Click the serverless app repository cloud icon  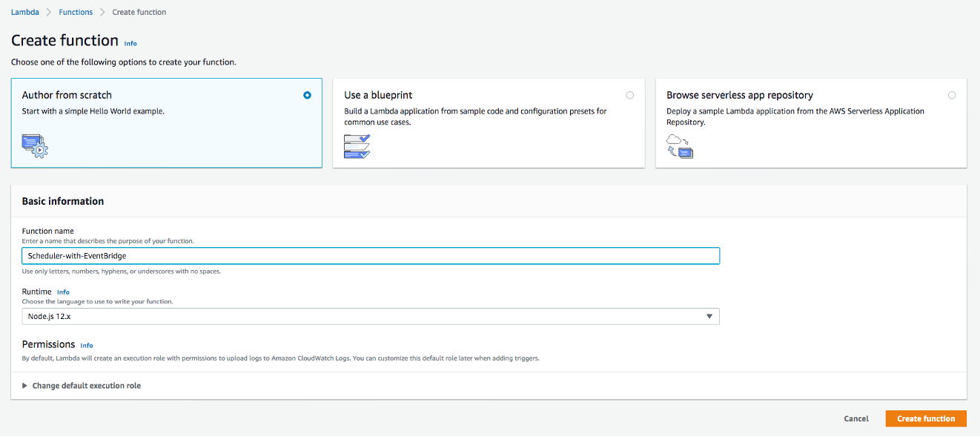[679, 146]
